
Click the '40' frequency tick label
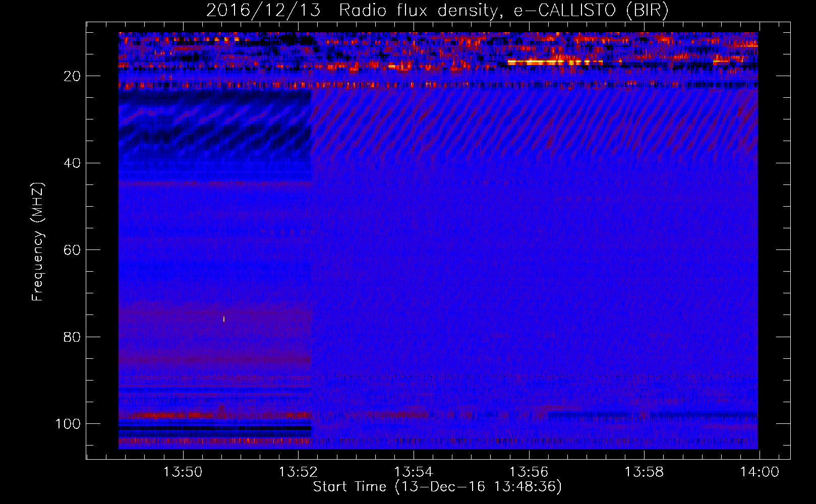(x=73, y=163)
